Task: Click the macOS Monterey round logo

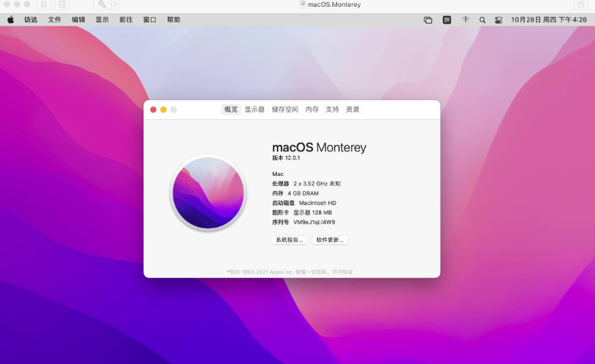Action: [x=208, y=193]
